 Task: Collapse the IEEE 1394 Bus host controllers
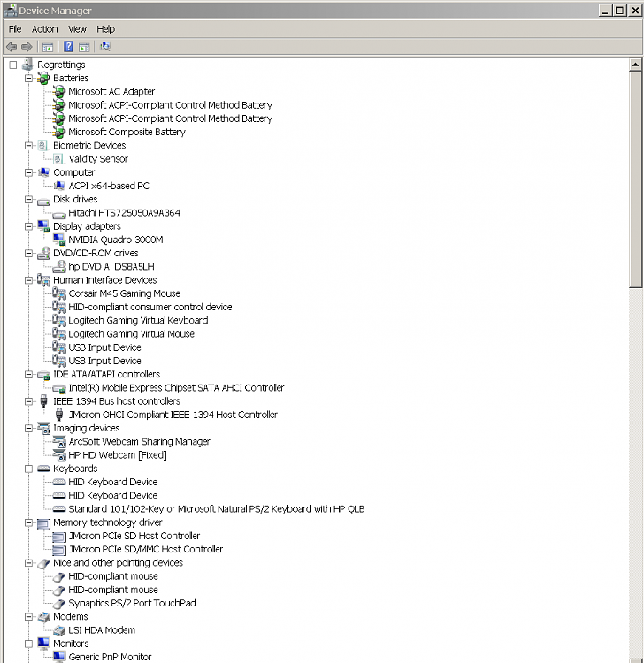(x=28, y=401)
